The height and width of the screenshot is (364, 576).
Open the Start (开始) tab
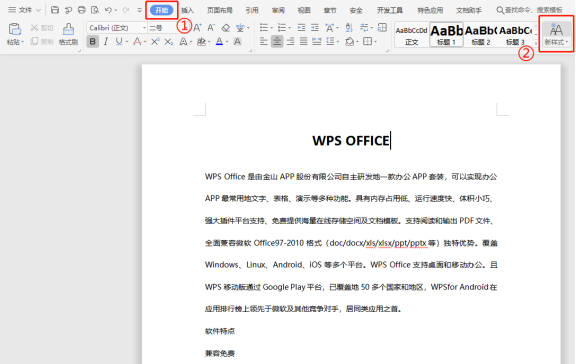(x=162, y=10)
